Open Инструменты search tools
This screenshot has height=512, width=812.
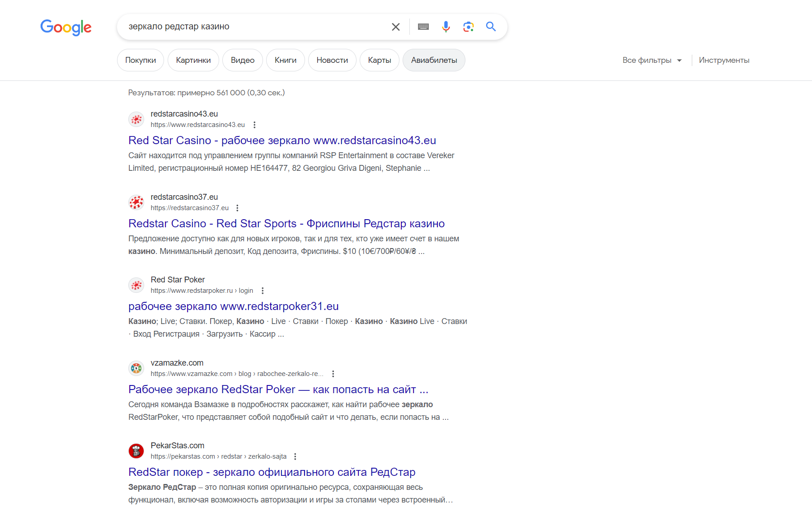tap(724, 60)
